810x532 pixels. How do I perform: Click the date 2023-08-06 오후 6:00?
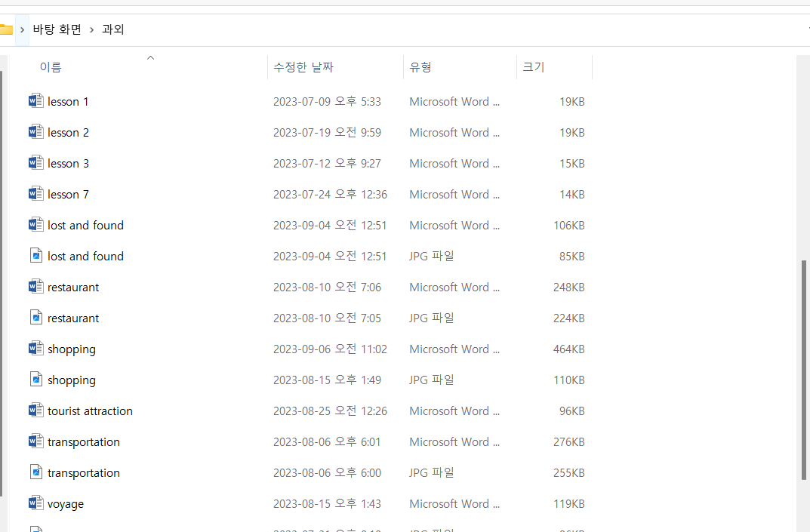coord(327,474)
